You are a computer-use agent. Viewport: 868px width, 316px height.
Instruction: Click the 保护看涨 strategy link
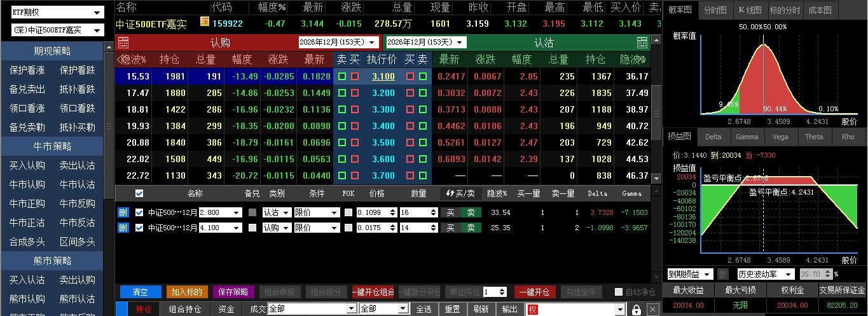[x=27, y=70]
